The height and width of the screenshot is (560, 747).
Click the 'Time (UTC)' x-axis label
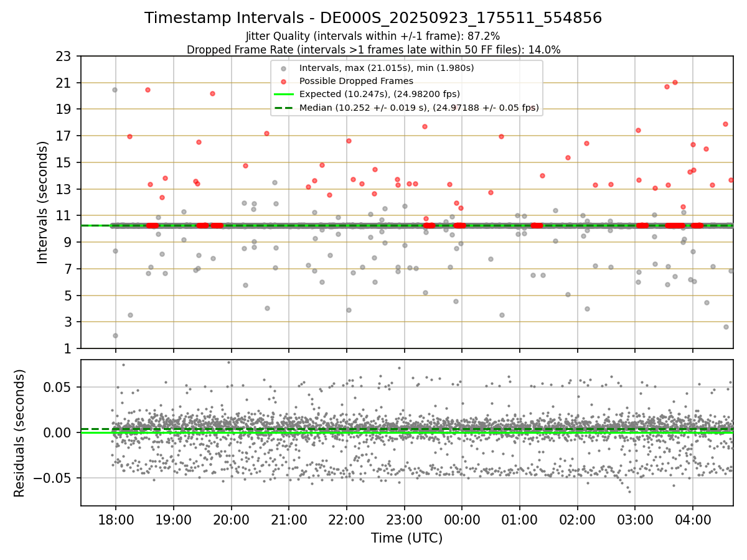click(406, 538)
